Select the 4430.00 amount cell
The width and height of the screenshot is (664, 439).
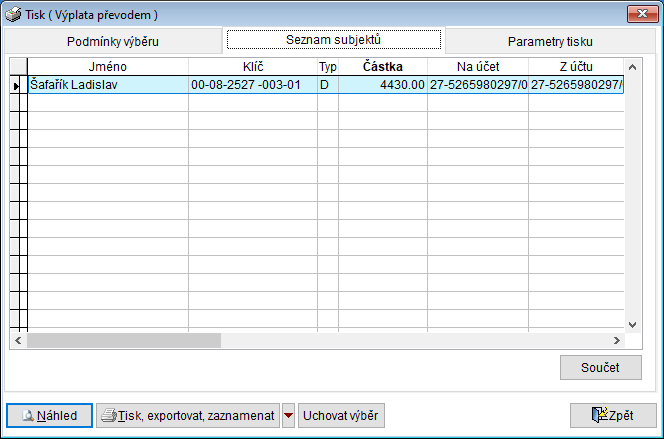(382, 86)
